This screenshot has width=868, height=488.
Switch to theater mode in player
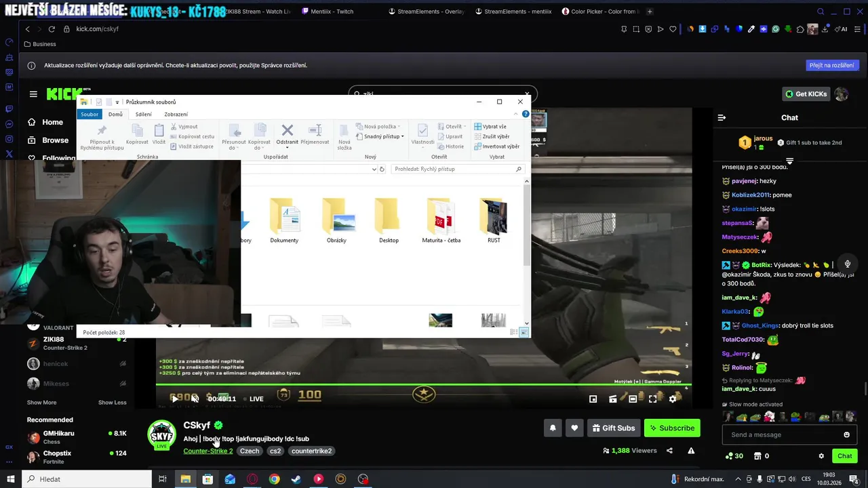click(633, 399)
